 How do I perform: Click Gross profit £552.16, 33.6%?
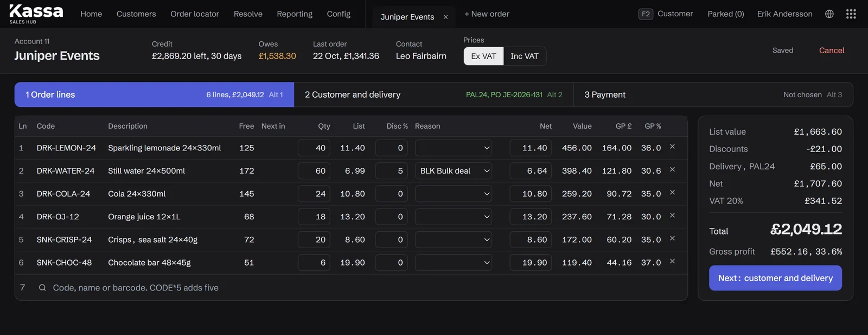[x=775, y=251]
